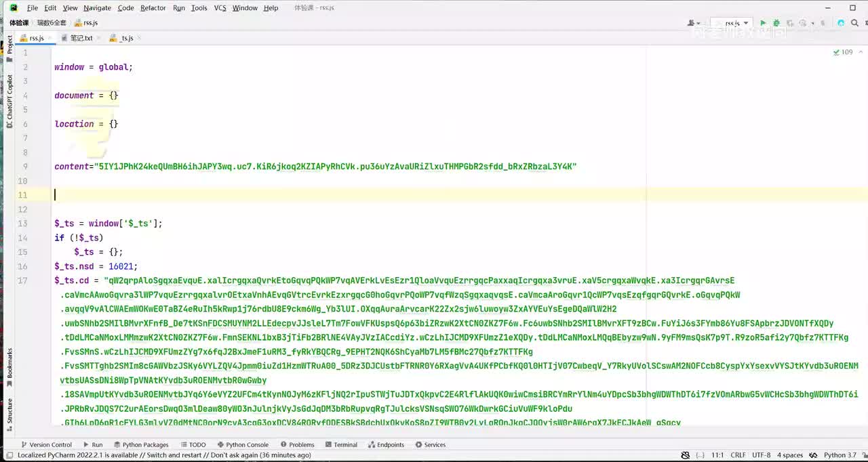Click the 'document = {}' code line
868x462 pixels.
tap(86, 96)
